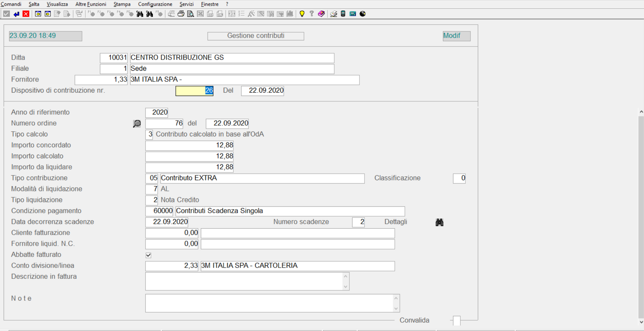Go to next window with right-arrow icon
Screen dimensions: 644x331
coord(48,14)
